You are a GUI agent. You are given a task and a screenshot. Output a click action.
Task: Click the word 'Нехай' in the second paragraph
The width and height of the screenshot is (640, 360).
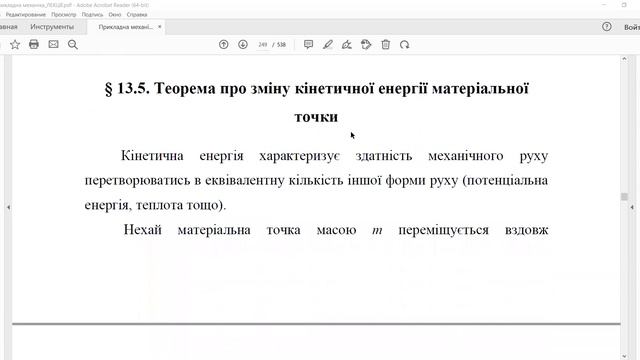click(142, 229)
